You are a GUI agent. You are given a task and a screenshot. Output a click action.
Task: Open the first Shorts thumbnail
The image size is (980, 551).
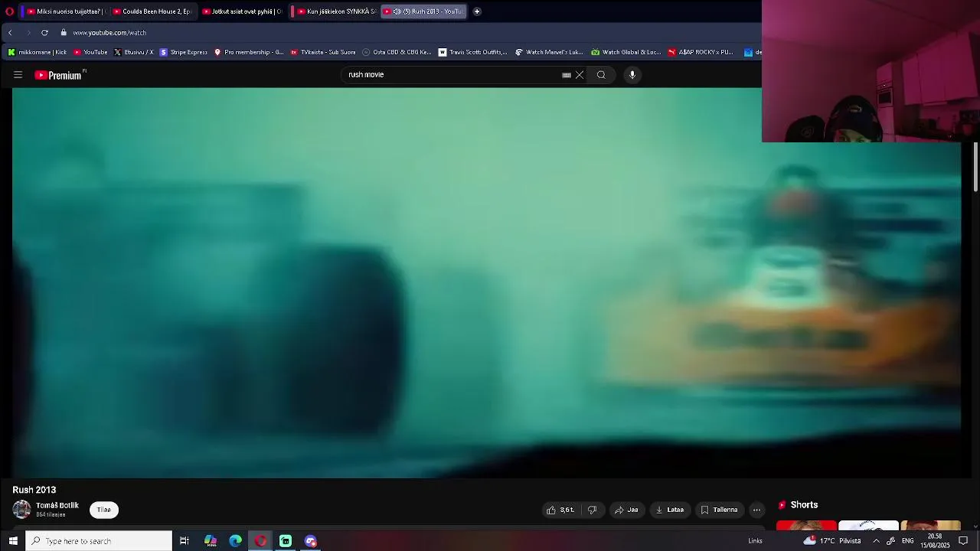pyautogui.click(x=806, y=525)
